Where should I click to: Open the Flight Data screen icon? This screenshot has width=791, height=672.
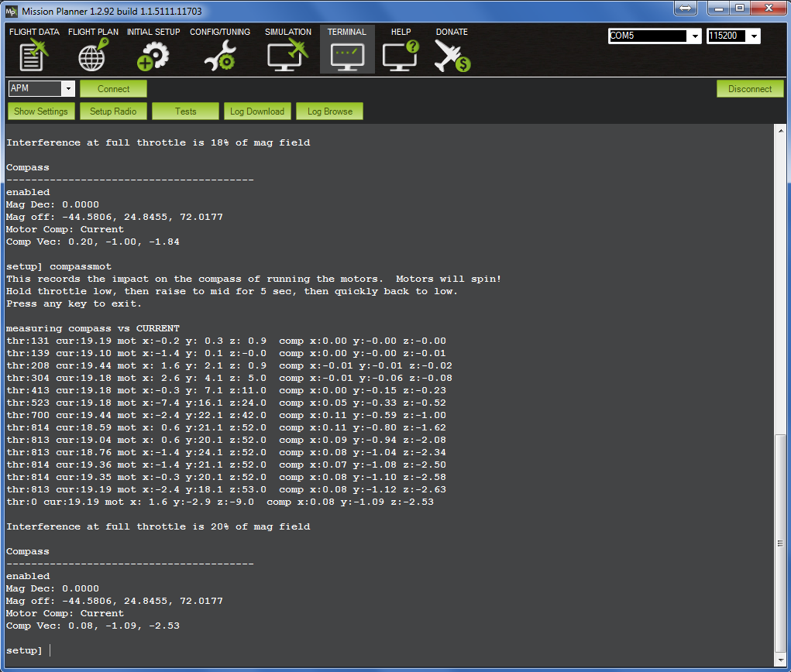34,55
